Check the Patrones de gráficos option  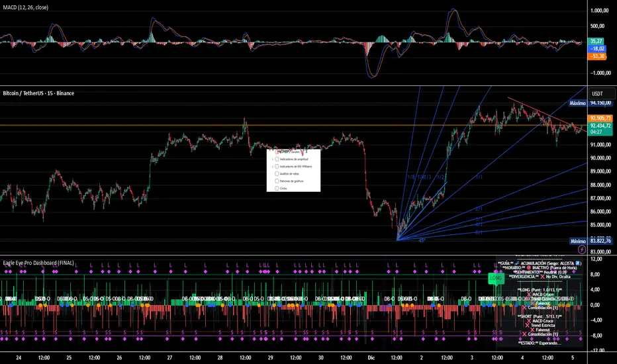tap(277, 181)
